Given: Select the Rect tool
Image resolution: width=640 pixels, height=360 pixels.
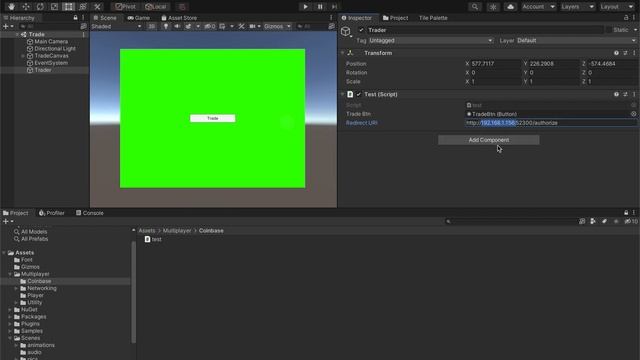Looking at the screenshot, I should [69, 7].
